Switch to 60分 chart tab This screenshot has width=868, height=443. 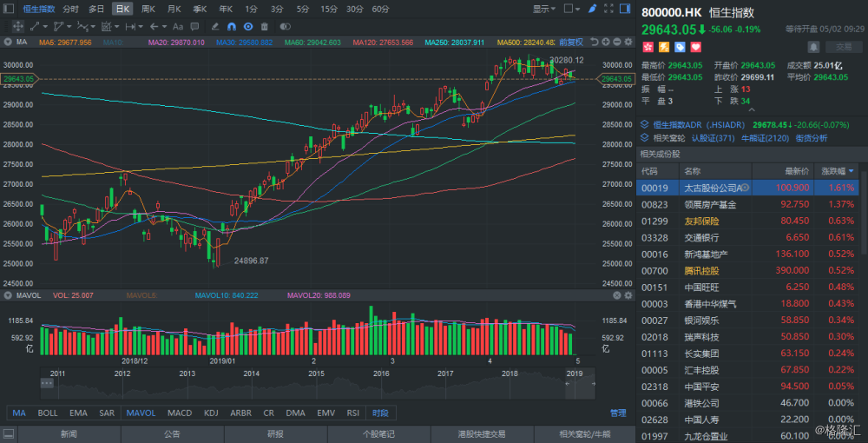pos(380,9)
